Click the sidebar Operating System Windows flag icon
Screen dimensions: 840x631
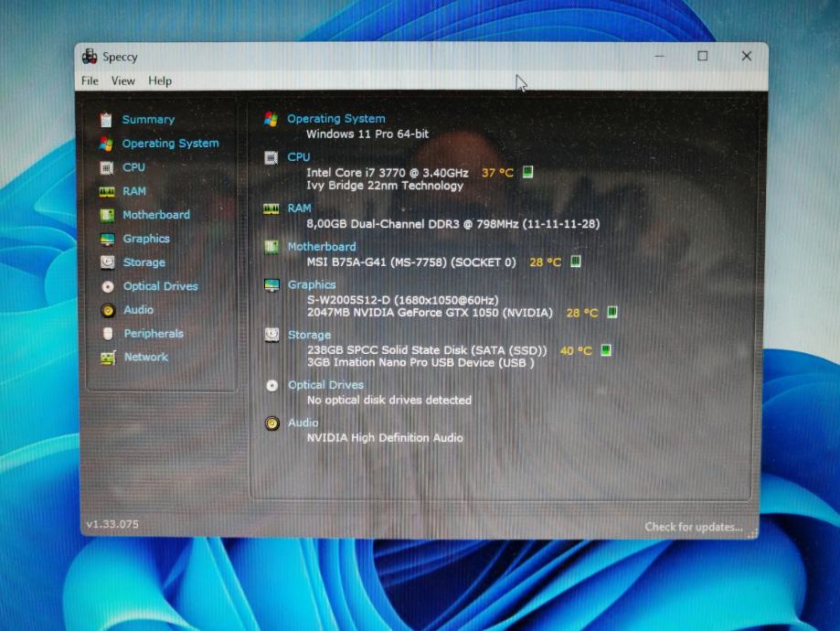point(106,144)
